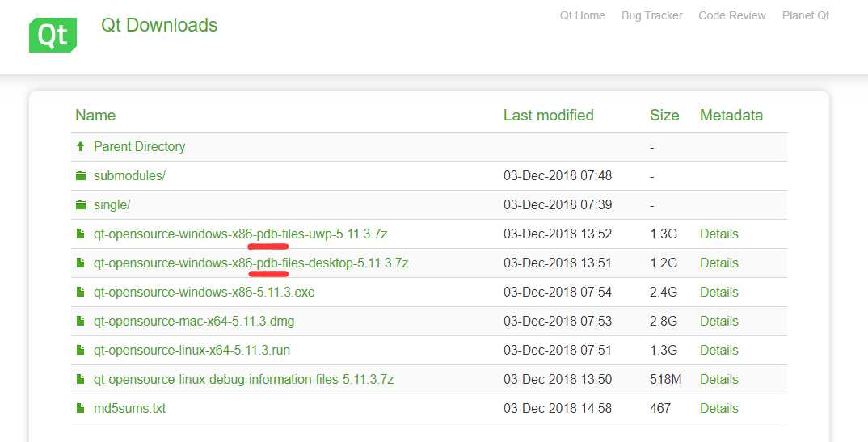Click the green Qt logo
Image resolution: width=868 pixels, height=442 pixels.
pyautogui.click(x=53, y=35)
